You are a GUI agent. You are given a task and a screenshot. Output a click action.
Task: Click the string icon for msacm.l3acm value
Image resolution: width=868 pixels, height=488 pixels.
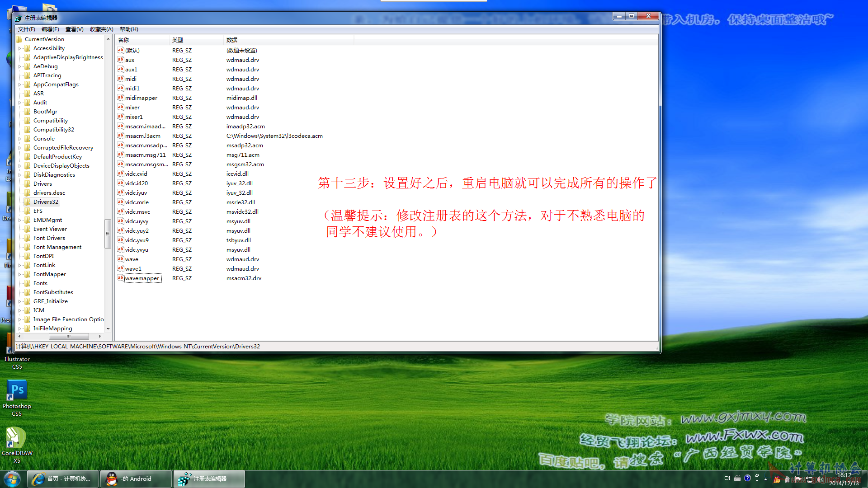pos(121,136)
